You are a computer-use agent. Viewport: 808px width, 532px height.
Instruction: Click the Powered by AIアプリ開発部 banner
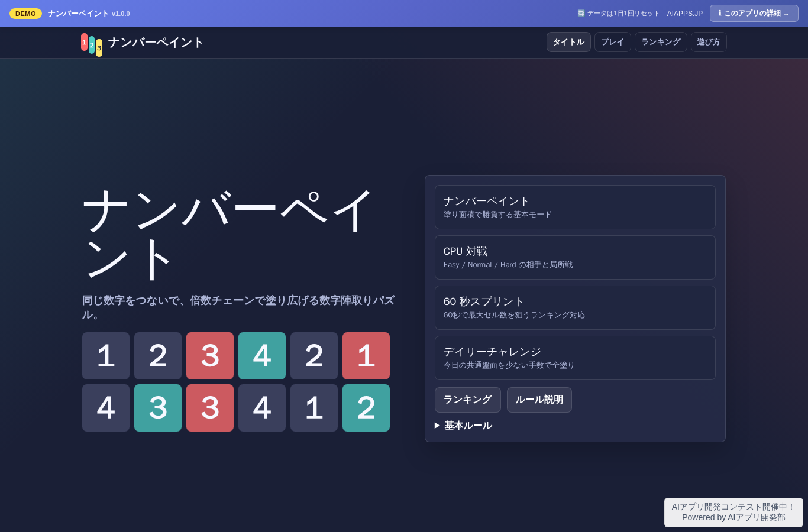tap(733, 512)
